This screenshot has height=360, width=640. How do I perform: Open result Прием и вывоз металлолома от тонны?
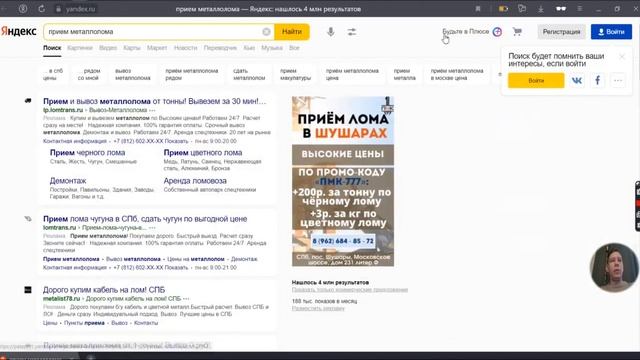pyautogui.click(x=154, y=101)
